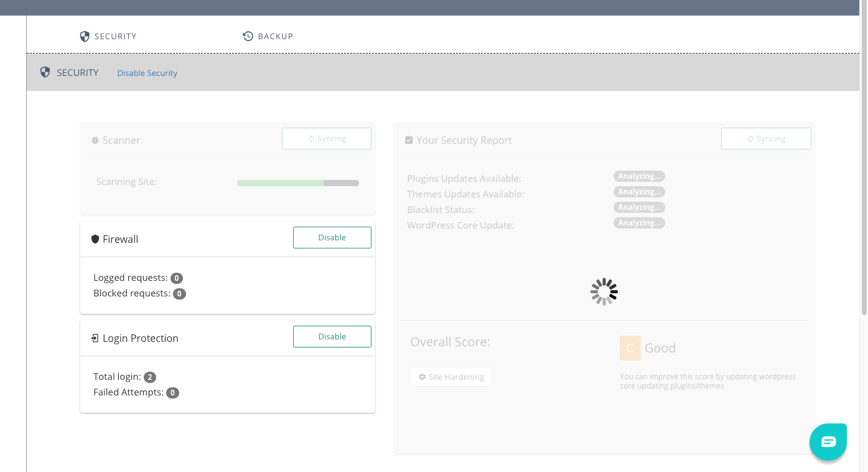
Task: Click the Firewall shield icon
Action: pos(95,239)
